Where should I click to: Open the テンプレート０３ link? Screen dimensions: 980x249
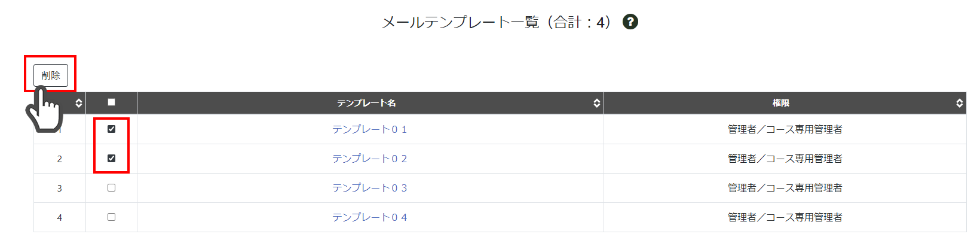click(x=370, y=188)
